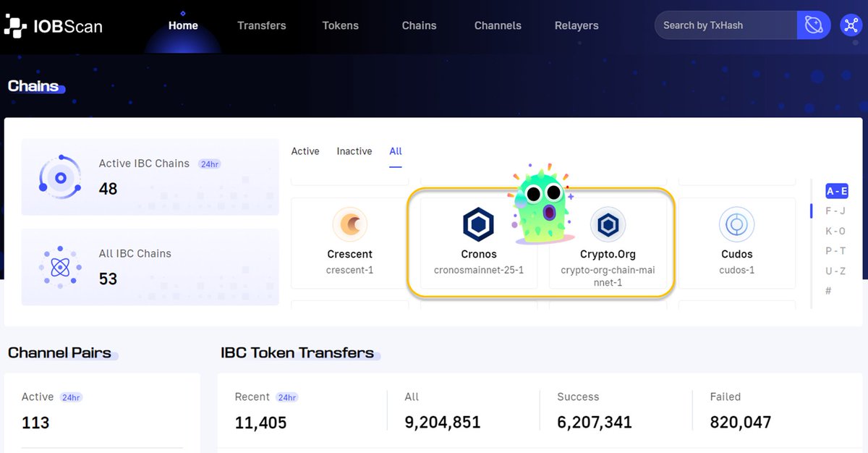Click the Cudos chain logo
Image resolution: width=868 pixels, height=453 pixels.
(736, 225)
